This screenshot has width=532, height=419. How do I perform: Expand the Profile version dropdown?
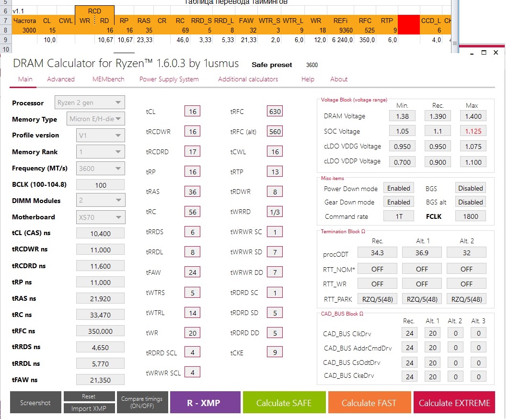(101, 135)
